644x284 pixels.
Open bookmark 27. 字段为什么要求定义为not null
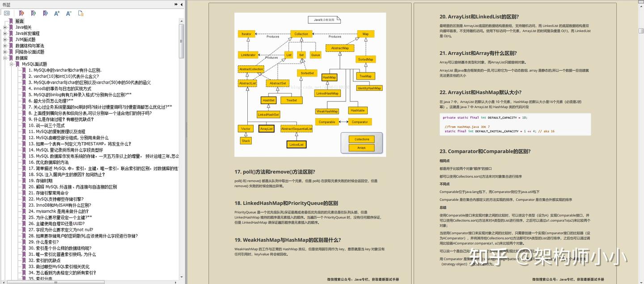click(60, 229)
